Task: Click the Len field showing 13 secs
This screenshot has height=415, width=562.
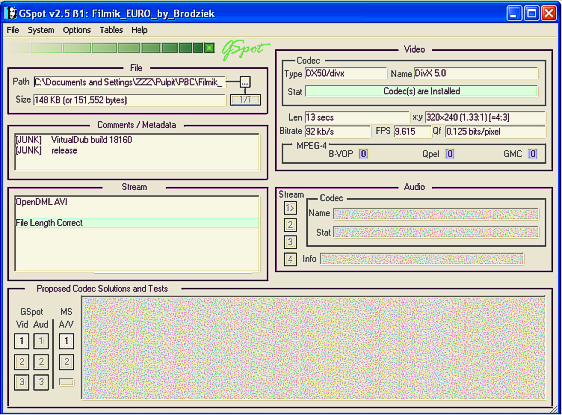Action: coord(357,117)
